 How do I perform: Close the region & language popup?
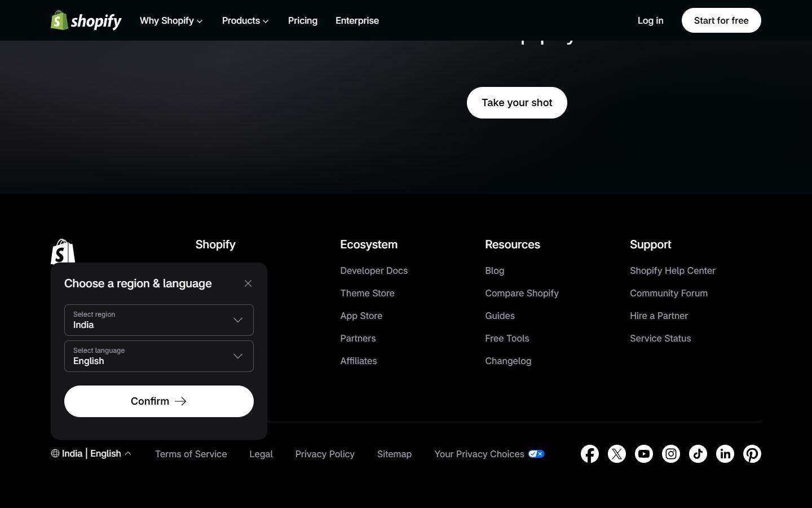[248, 283]
